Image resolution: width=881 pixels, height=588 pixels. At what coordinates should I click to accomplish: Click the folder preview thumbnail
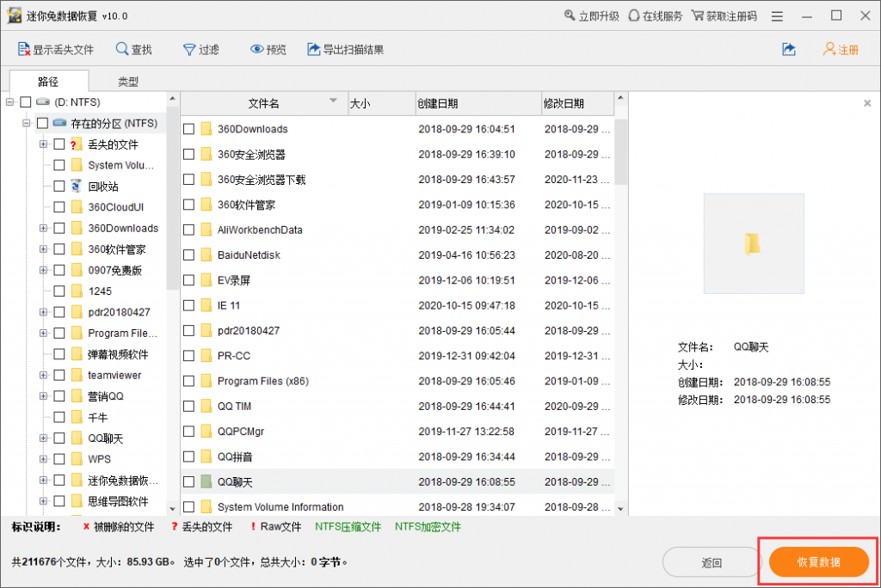point(754,244)
